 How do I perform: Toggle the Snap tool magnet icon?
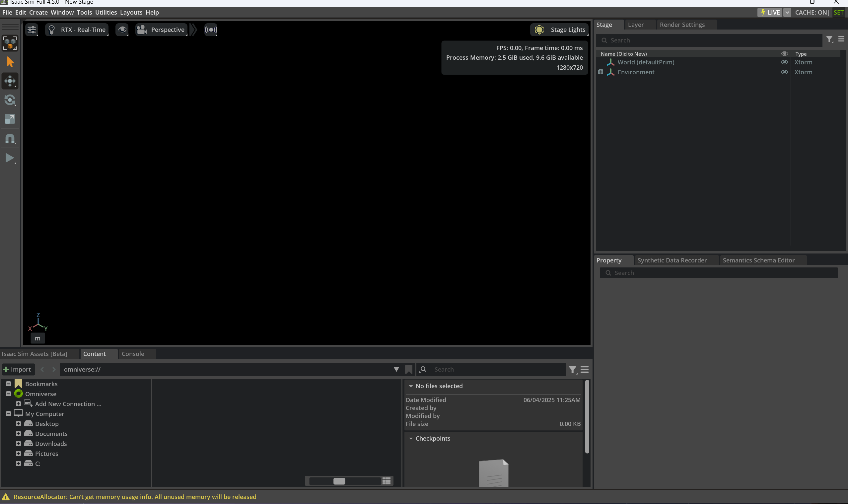(x=10, y=138)
